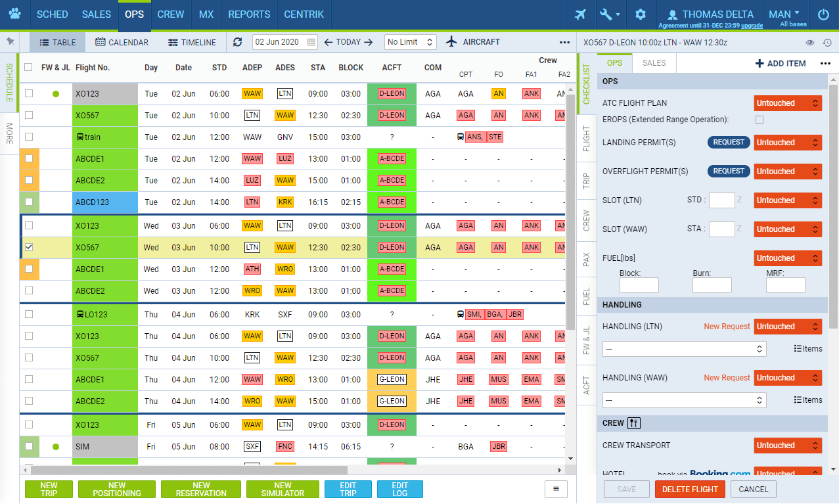
Task: Click the refresh schedule icon
Action: (x=238, y=42)
